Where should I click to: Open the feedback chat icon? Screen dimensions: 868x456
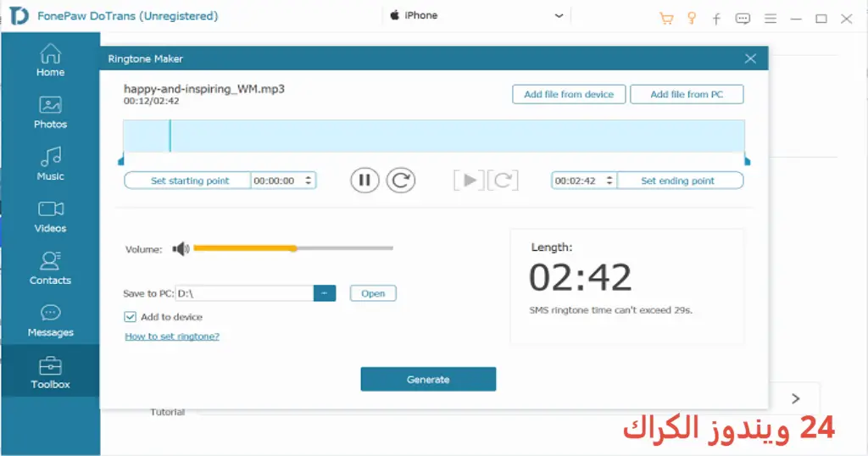[743, 19]
